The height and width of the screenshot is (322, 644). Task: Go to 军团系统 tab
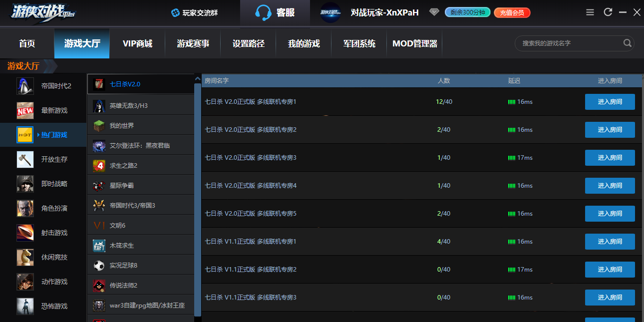coord(359,43)
